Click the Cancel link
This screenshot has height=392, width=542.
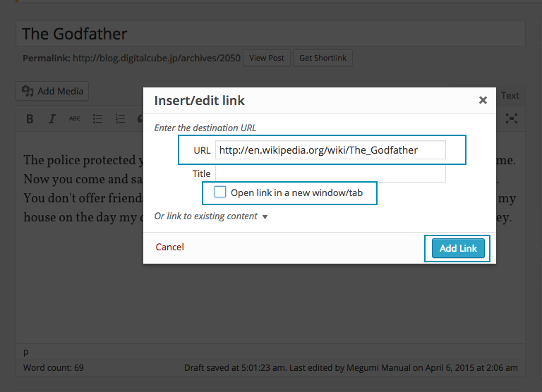pyautogui.click(x=169, y=247)
